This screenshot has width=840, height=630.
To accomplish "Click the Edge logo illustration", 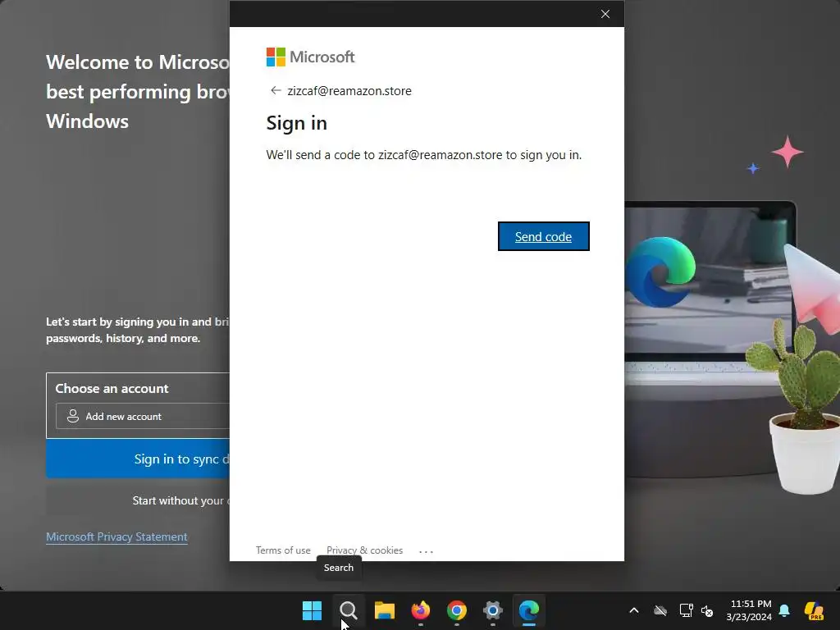I will (x=660, y=272).
